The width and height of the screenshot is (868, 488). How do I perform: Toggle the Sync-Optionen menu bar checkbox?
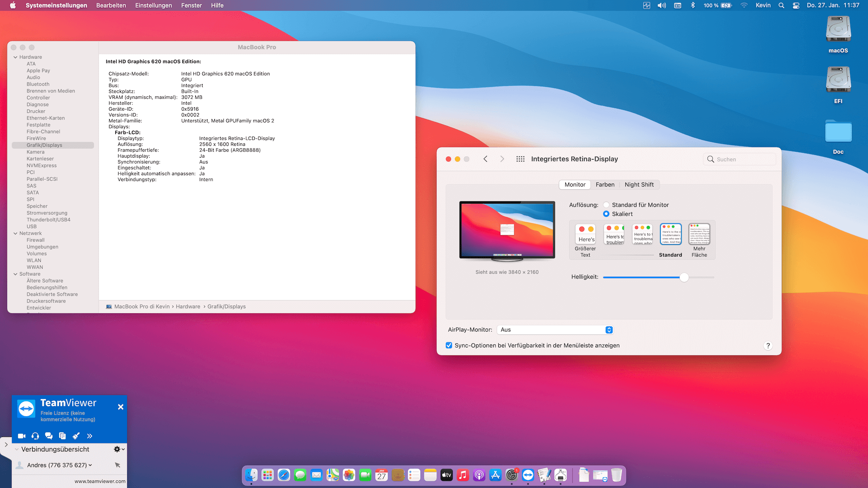tap(449, 345)
